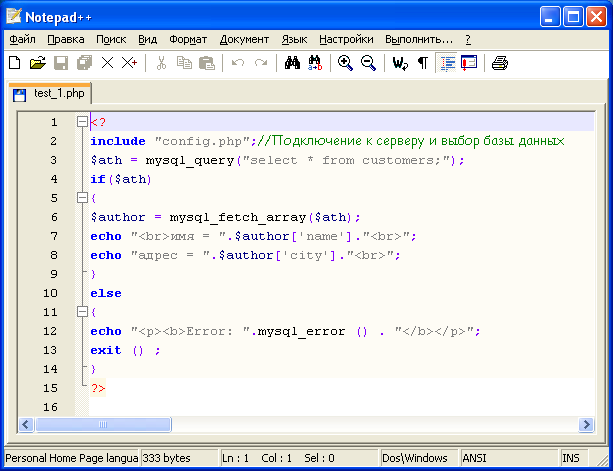Click the INS indicator in the status bar

(571, 458)
